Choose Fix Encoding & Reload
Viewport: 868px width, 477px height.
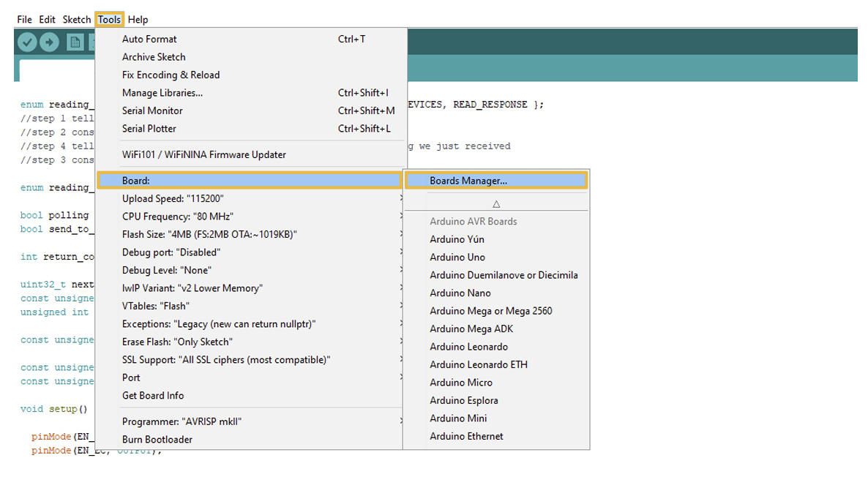pos(251,75)
